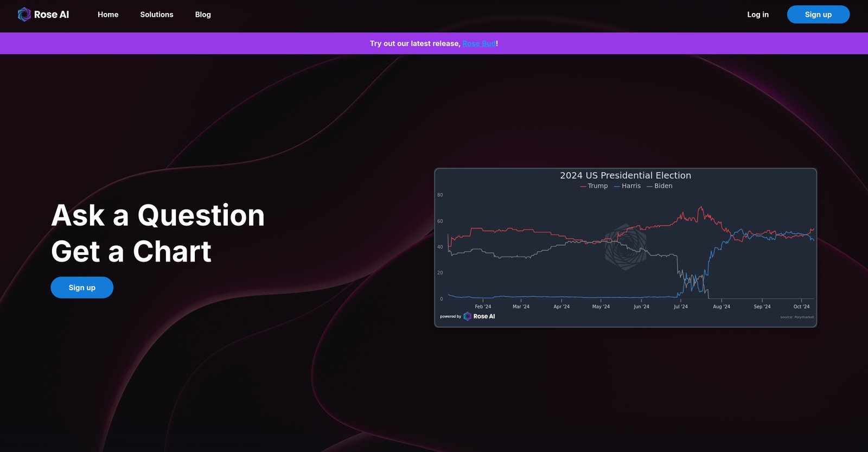
Task: Toggle the Harris series label in legend
Action: 631,186
